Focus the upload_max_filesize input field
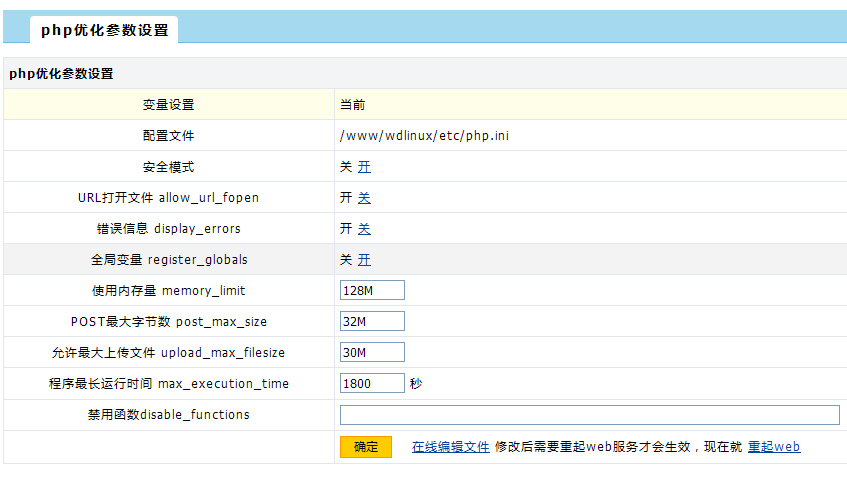Image resolution: width=847 pixels, height=478 pixels. [372, 352]
